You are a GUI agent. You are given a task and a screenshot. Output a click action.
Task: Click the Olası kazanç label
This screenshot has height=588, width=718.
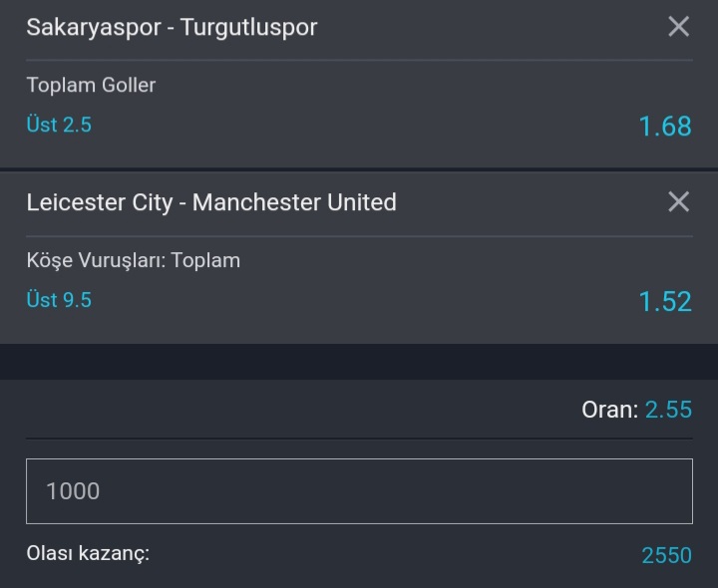(88, 554)
